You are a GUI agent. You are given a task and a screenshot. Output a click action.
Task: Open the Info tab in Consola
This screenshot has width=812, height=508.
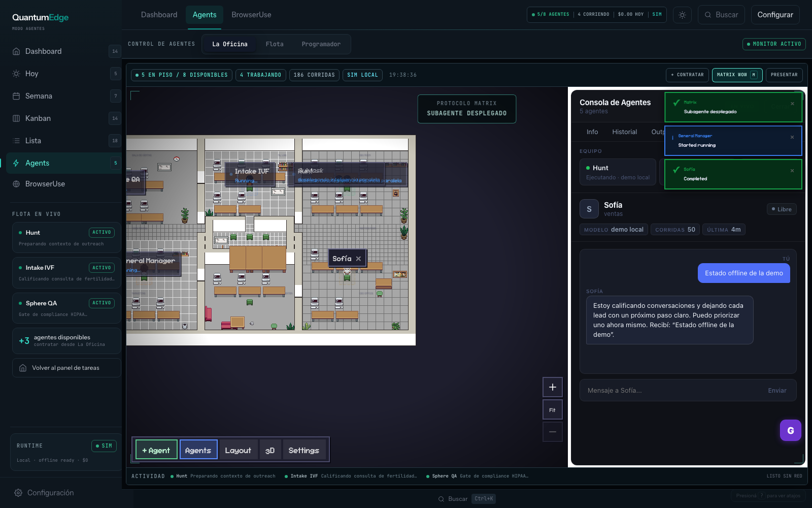(592, 132)
